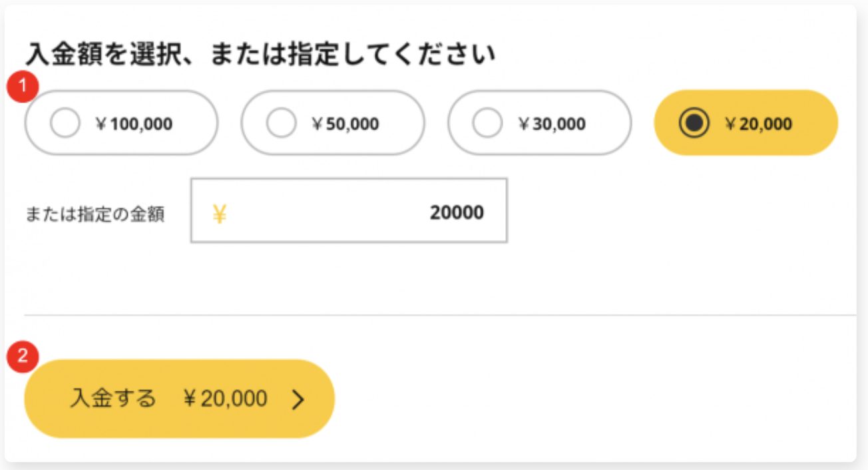Focus the custom amount input field
This screenshot has width=868, height=470.
(333, 211)
